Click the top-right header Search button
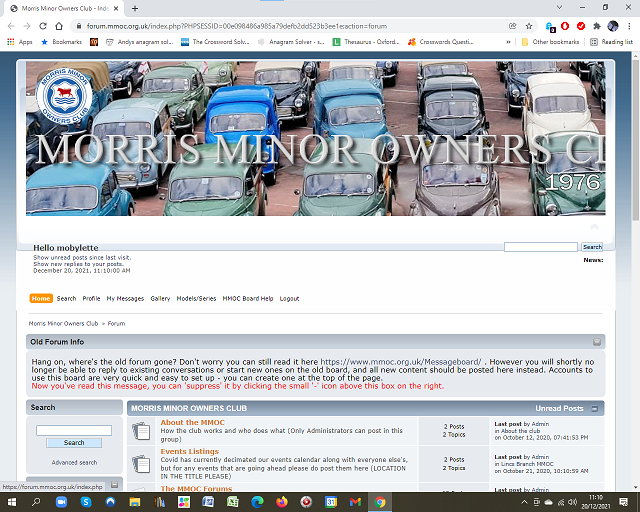Image resolution: width=640 pixels, height=512 pixels. tap(592, 247)
